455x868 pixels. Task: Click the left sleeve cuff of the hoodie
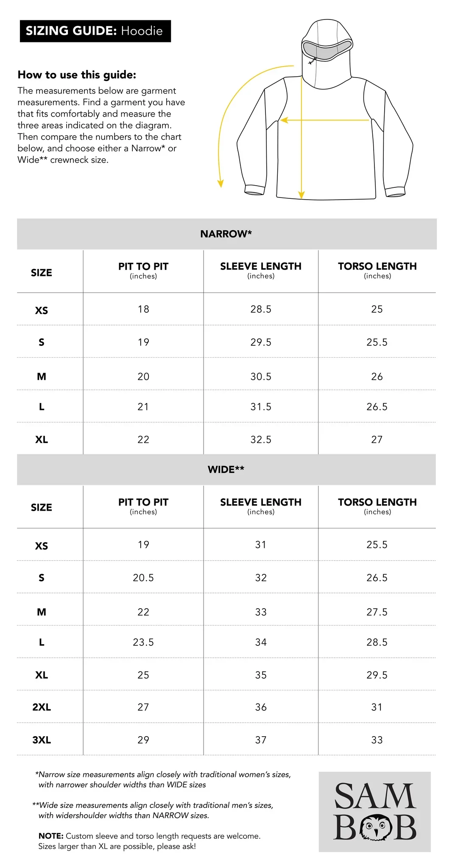[255, 190]
